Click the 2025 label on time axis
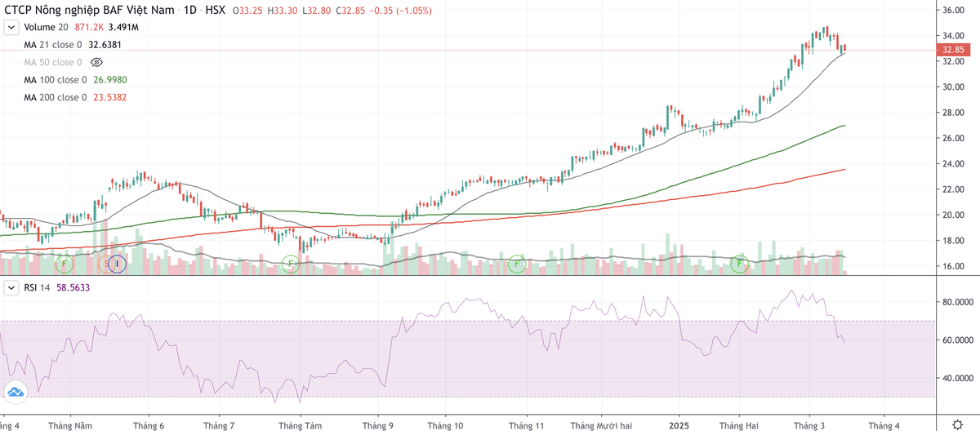This screenshot has width=980, height=431. (x=679, y=425)
